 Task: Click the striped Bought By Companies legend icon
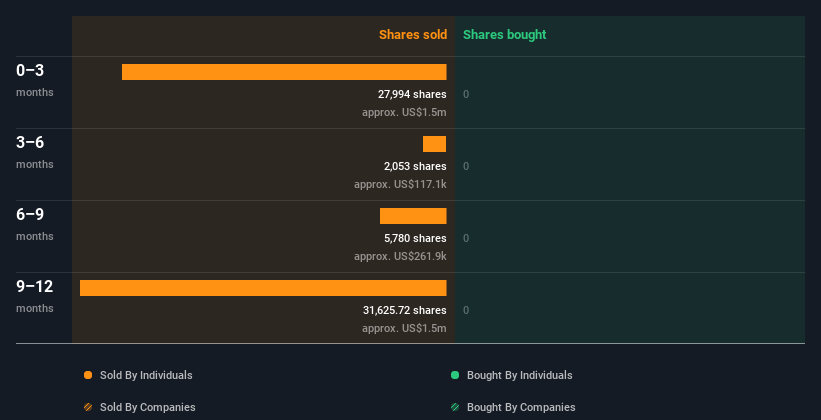455,407
